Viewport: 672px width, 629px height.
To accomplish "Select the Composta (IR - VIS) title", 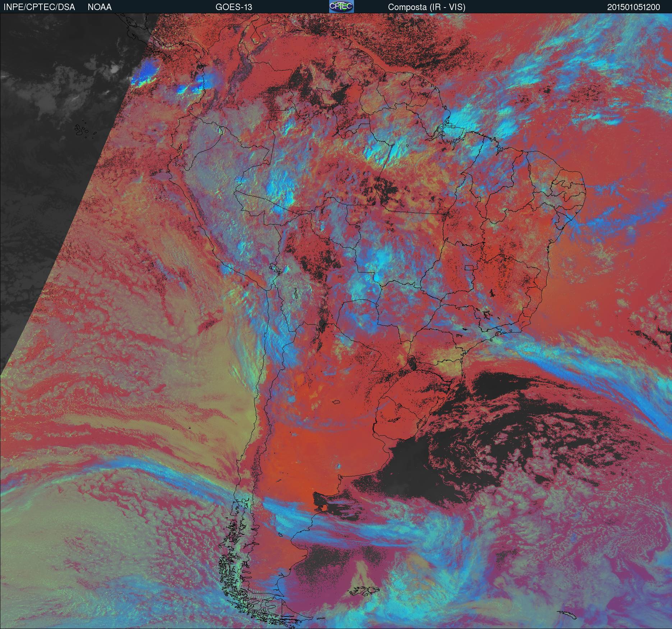I will (427, 7).
